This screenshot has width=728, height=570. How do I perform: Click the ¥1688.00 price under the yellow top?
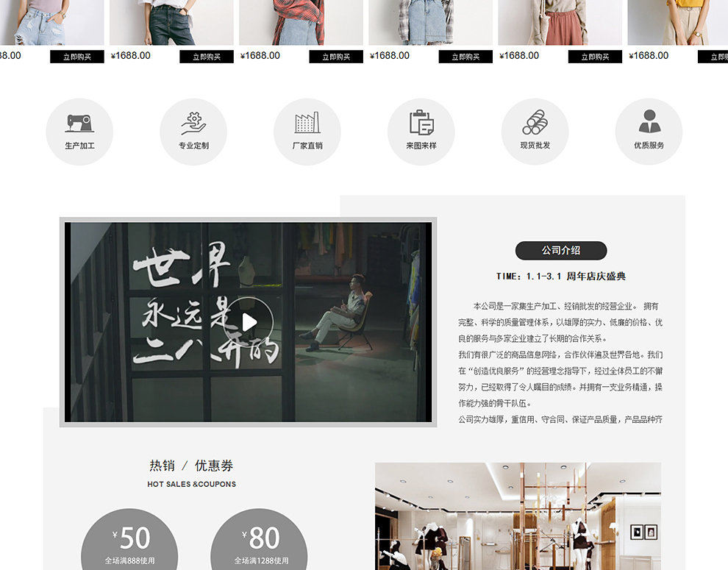click(649, 56)
